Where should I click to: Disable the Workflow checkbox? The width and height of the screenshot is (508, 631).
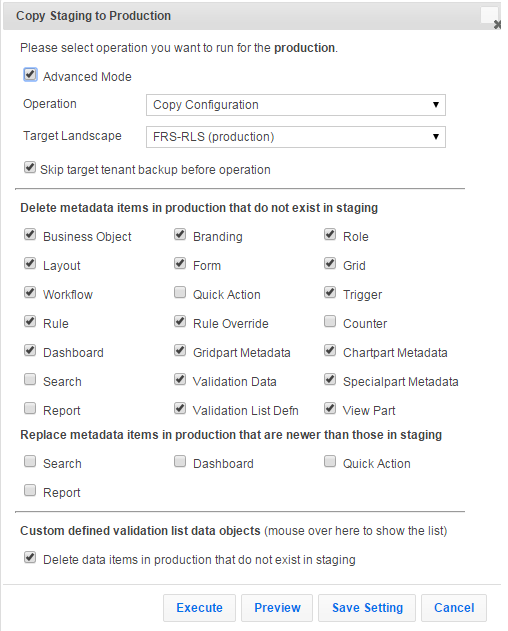tap(30, 292)
